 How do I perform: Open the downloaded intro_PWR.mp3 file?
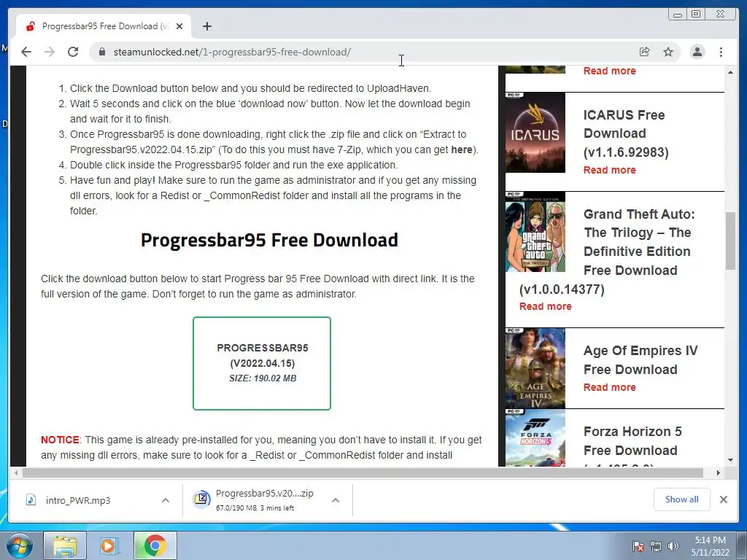77,500
